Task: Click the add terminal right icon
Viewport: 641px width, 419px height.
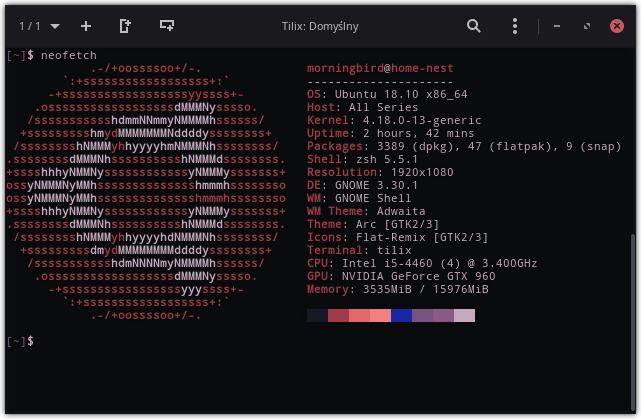Action: click(x=125, y=25)
